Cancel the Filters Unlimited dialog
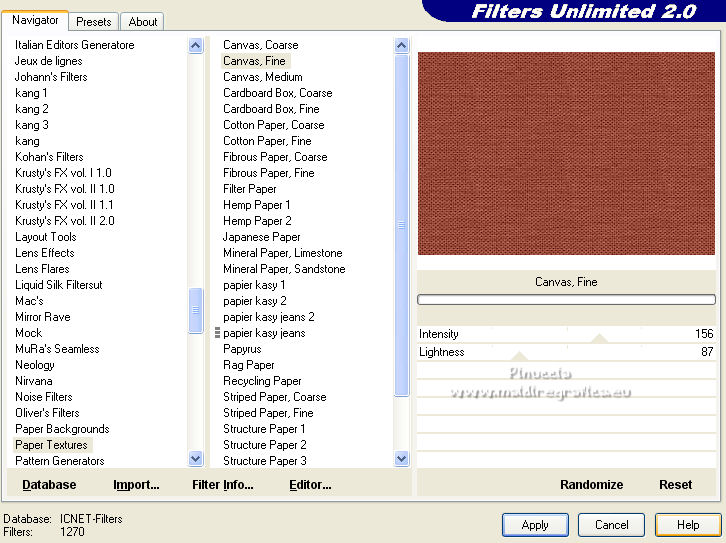 (611, 525)
